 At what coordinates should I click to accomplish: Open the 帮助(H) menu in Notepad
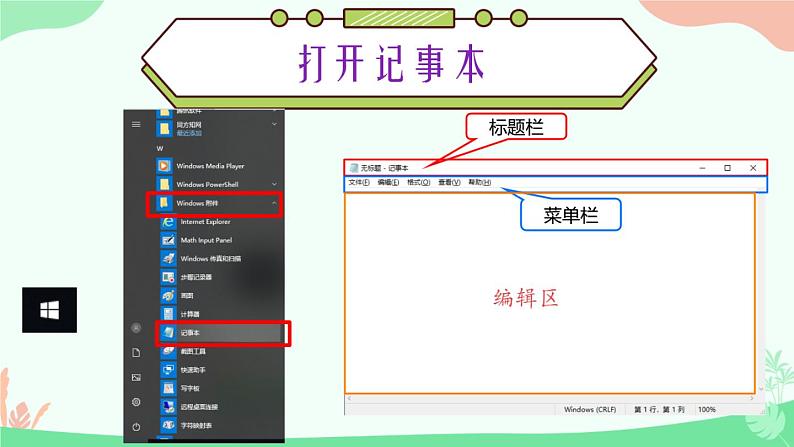480,183
